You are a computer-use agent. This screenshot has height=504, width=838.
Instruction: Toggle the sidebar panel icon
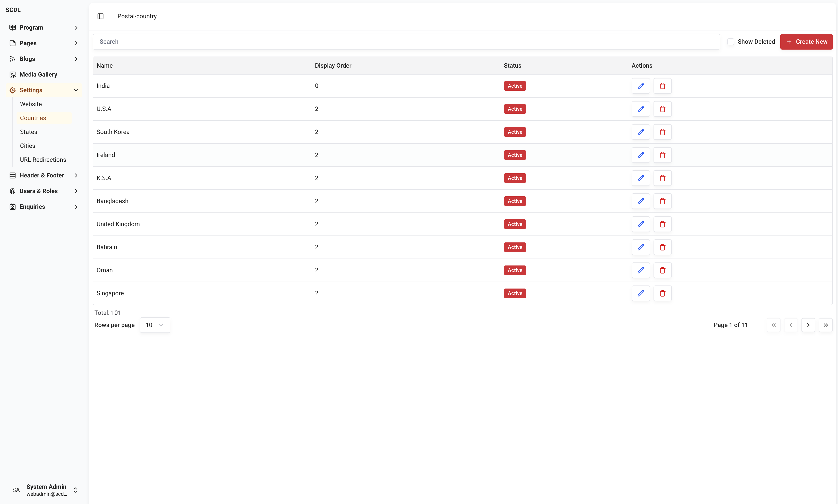[100, 16]
